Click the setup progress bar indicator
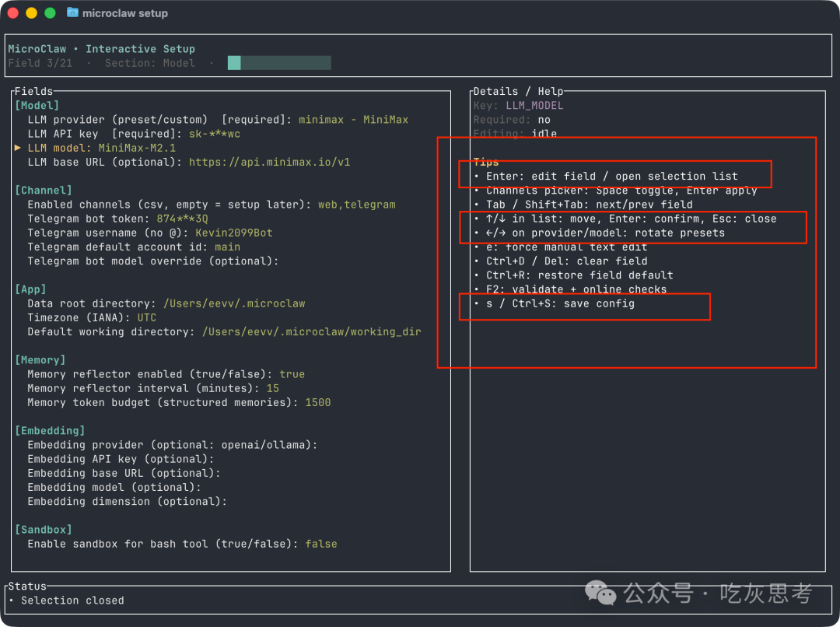This screenshot has height=627, width=840. (x=279, y=63)
